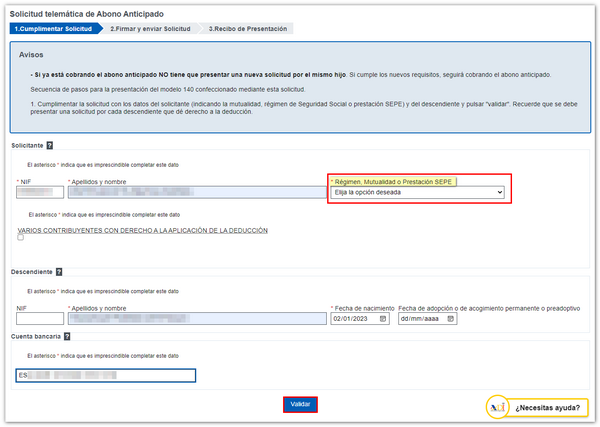The height and width of the screenshot is (427, 600).
Task: Click the Fecha de nacimiento date text
Action: point(352,319)
